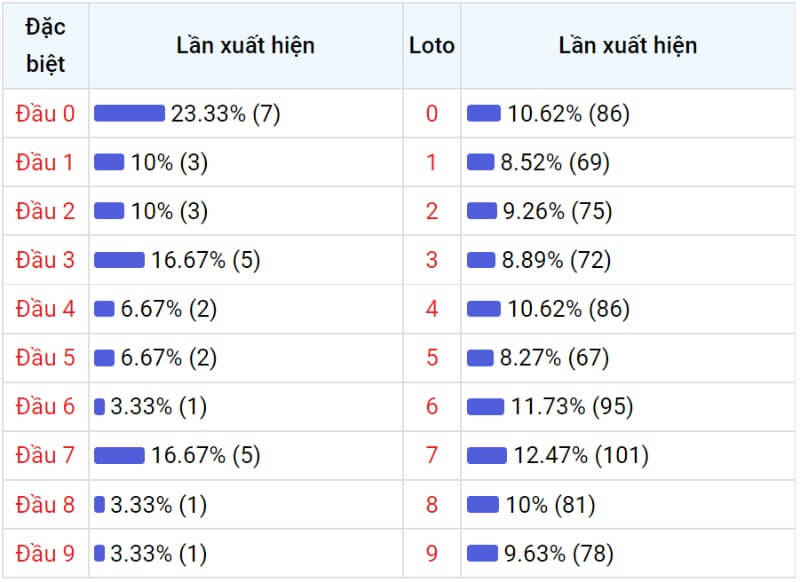This screenshot has width=800, height=582.
Task: Select Loto number 3
Action: 432,260
